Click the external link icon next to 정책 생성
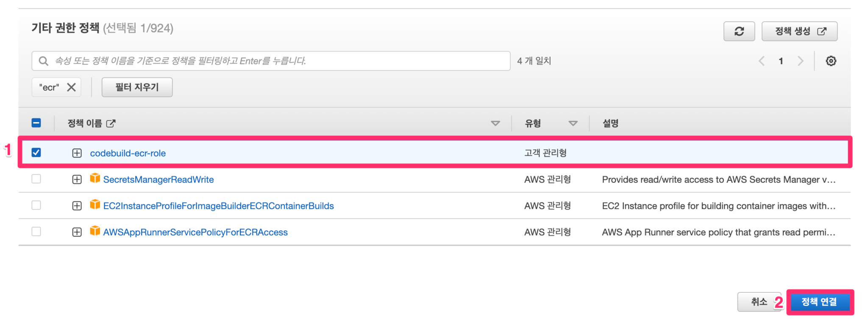This screenshot has height=322, width=868. (823, 31)
